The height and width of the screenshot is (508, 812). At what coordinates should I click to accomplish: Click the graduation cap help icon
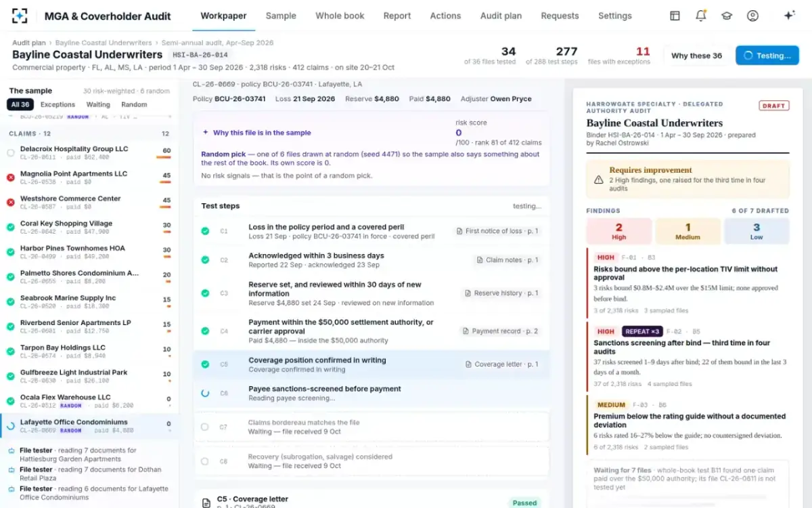click(727, 16)
